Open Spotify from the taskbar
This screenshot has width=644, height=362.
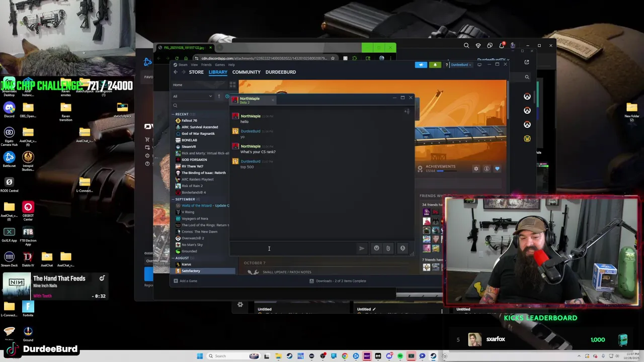tap(400, 356)
